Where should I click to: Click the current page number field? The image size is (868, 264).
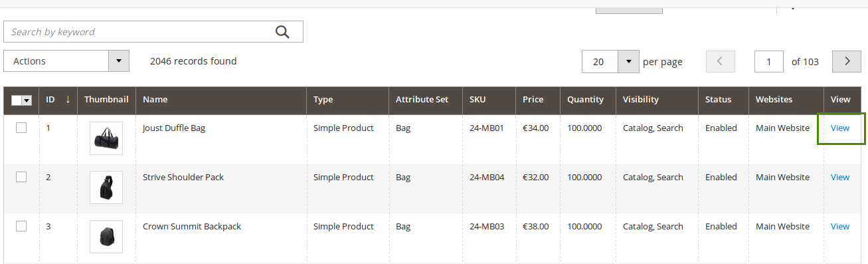[x=769, y=61]
